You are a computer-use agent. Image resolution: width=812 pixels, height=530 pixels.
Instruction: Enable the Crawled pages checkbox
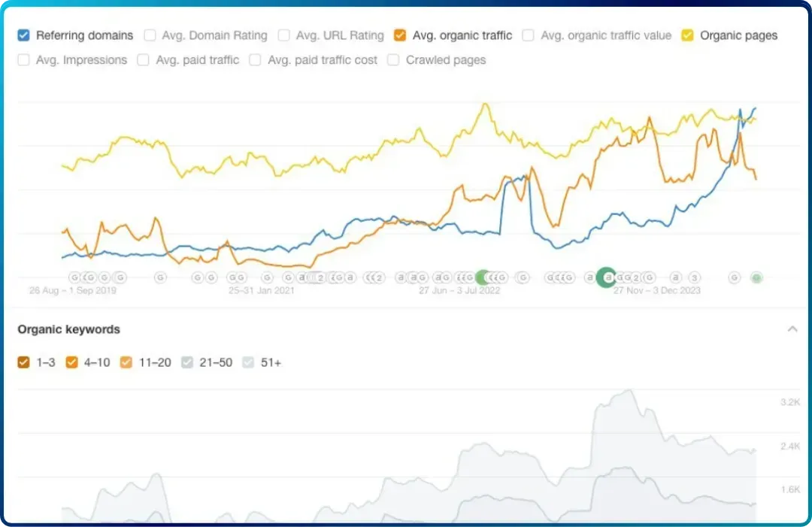pyautogui.click(x=393, y=60)
